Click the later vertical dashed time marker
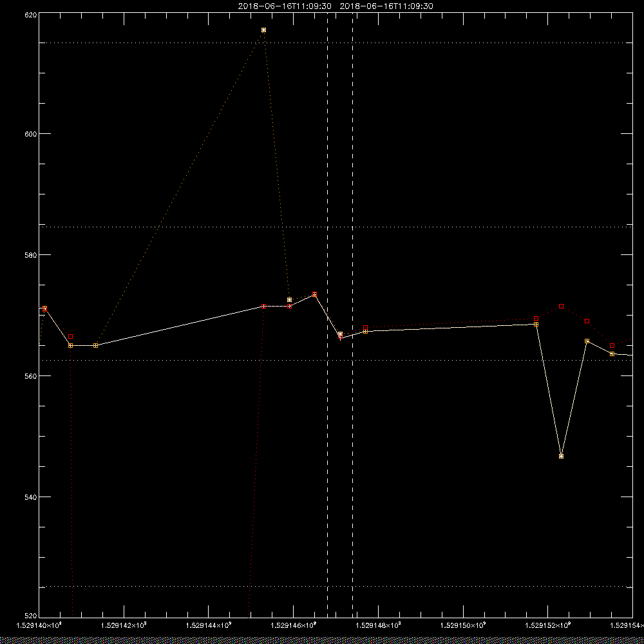The width and height of the screenshot is (644, 644). pyautogui.click(x=352, y=315)
